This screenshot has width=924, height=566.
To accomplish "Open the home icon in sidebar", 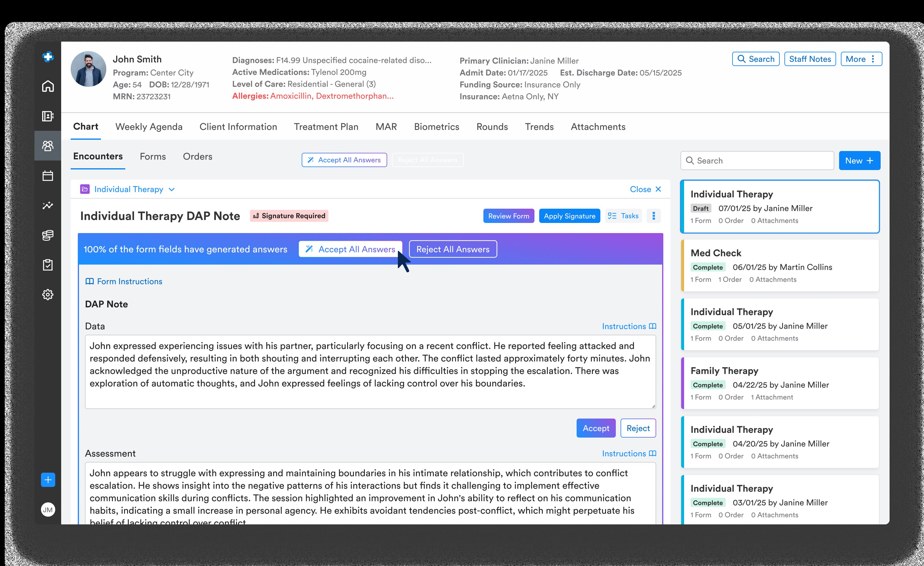I will 48,86.
